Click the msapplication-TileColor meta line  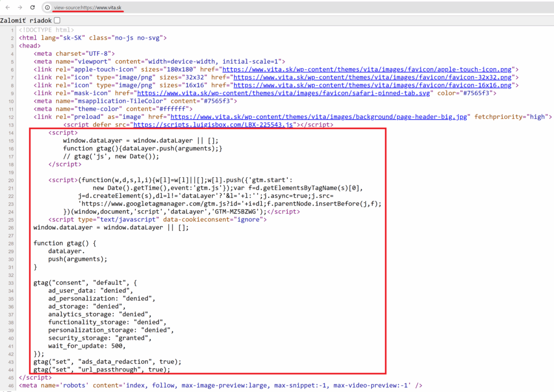click(x=135, y=101)
